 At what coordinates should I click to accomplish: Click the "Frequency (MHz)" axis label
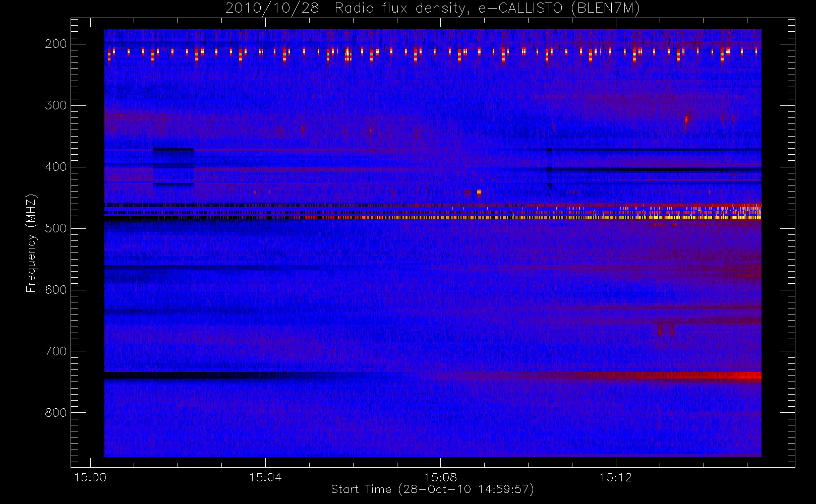[31, 243]
